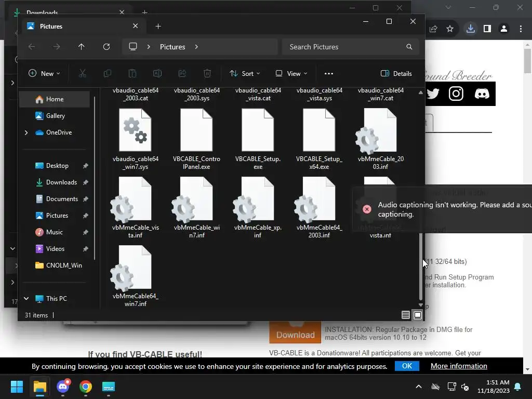The width and height of the screenshot is (532, 399).
Task: Click the back navigation arrow
Action: click(x=32, y=47)
